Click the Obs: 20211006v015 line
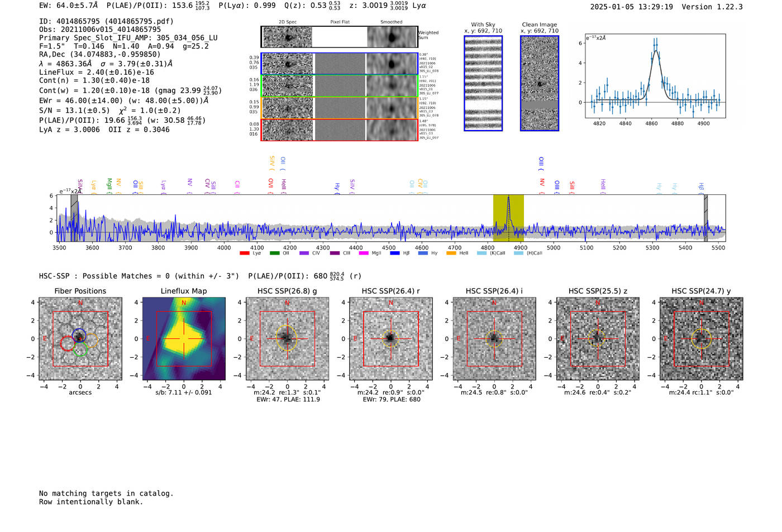The image size is (782, 532). (x=100, y=29)
